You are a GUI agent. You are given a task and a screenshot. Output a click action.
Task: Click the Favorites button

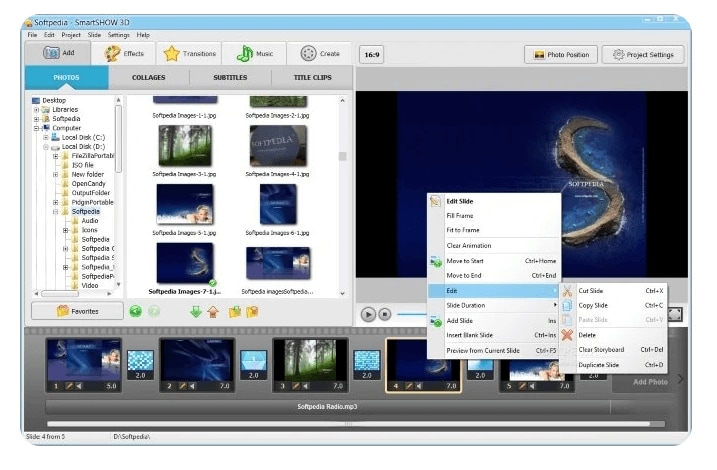pos(77,311)
